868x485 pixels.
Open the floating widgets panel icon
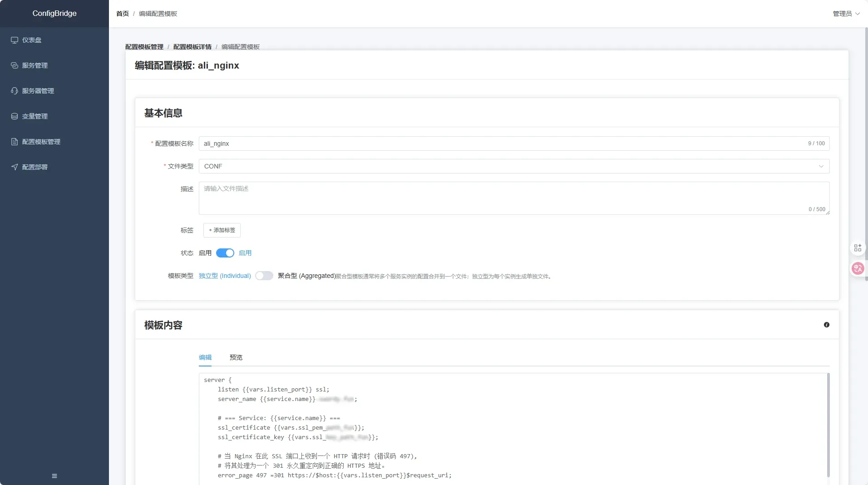857,247
